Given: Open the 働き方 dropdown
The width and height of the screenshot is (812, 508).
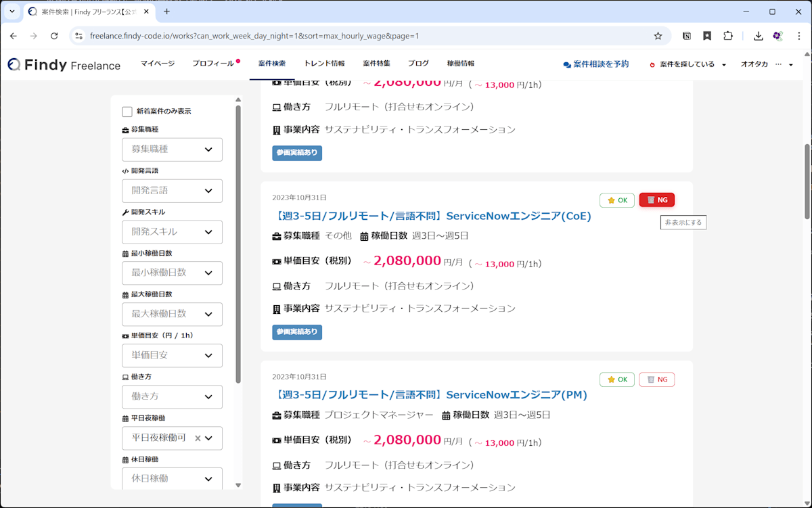Looking at the screenshot, I should point(172,396).
